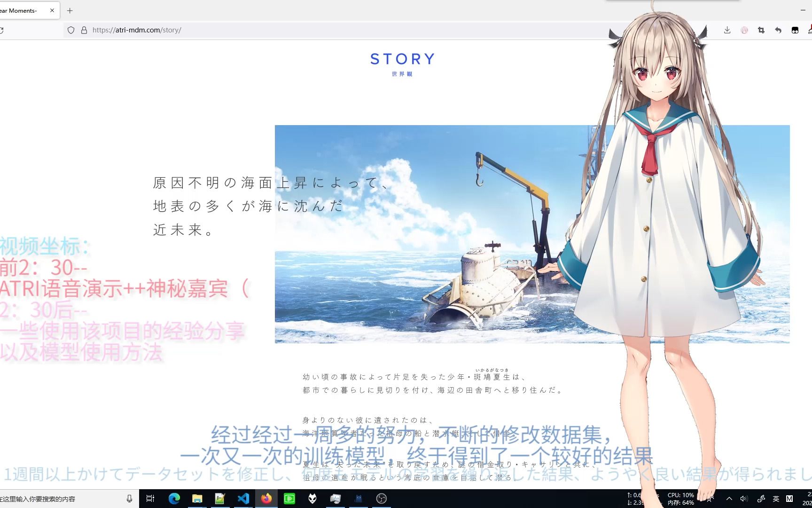This screenshot has height=508, width=812.
Task: Open OBS Studio from the taskbar
Action: click(x=382, y=499)
